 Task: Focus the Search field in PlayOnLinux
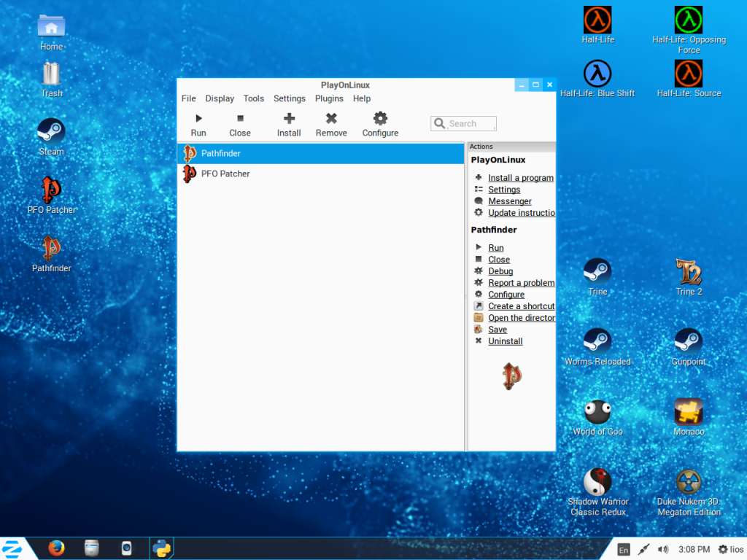pyautogui.click(x=463, y=123)
